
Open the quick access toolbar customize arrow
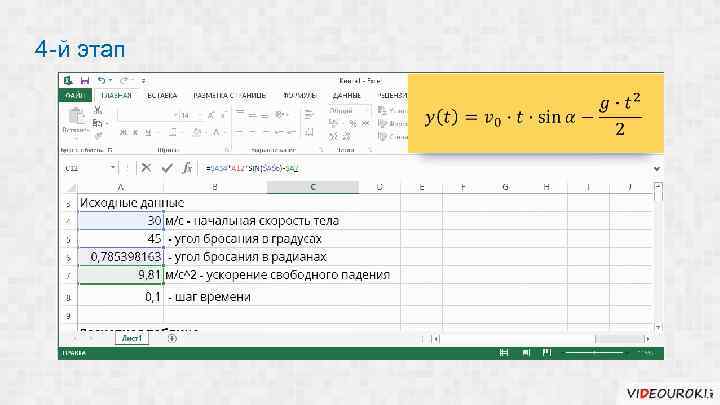[144, 81]
